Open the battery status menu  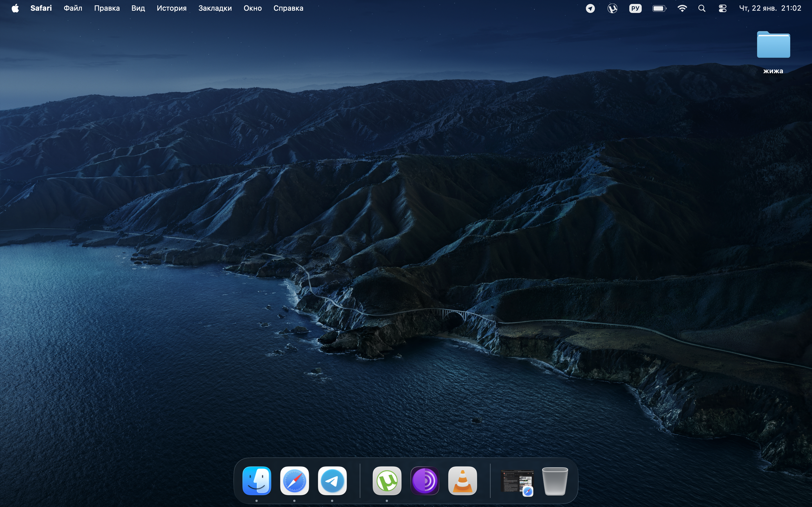[659, 8]
